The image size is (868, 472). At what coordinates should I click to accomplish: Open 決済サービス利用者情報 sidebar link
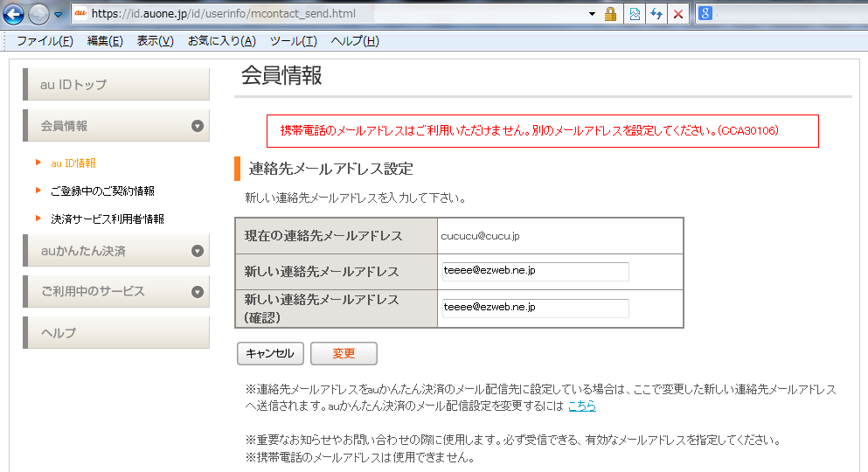108,219
